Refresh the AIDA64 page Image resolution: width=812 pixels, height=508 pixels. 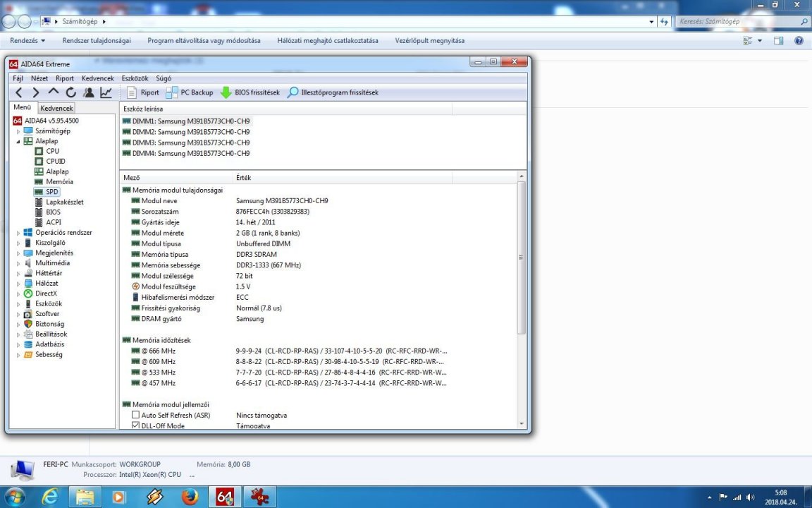point(71,93)
